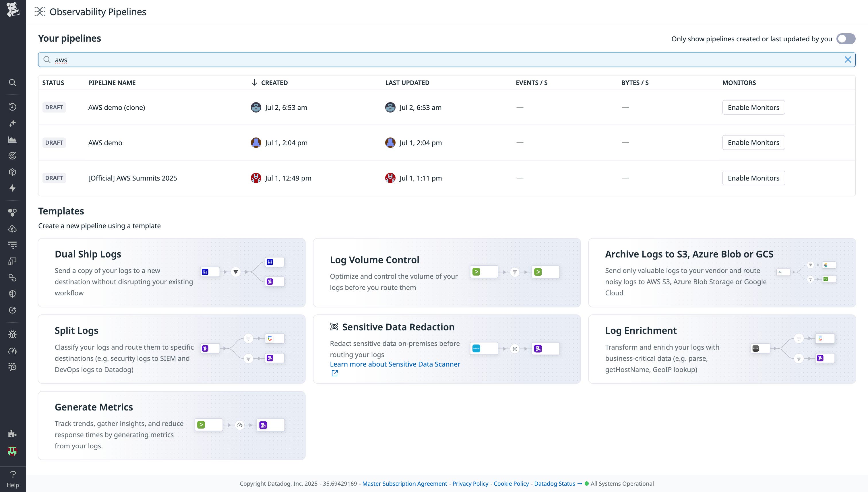The width and height of the screenshot is (868, 492).
Task: Select the bug report icon in sidebar
Action: (x=13, y=334)
